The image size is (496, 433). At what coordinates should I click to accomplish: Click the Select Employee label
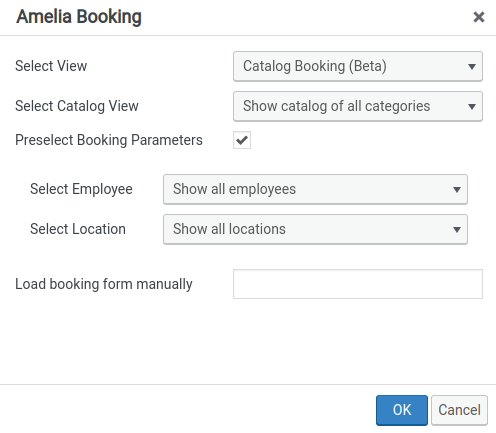pyautogui.click(x=81, y=189)
